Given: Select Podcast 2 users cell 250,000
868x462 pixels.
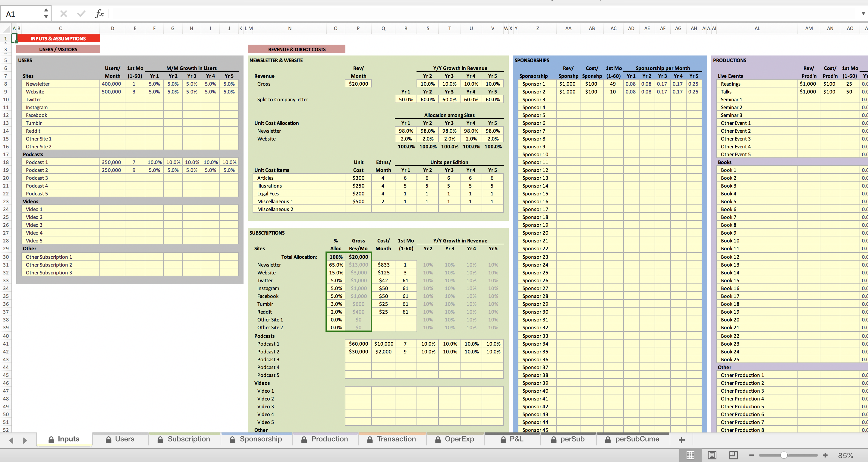Looking at the screenshot, I should [x=112, y=170].
